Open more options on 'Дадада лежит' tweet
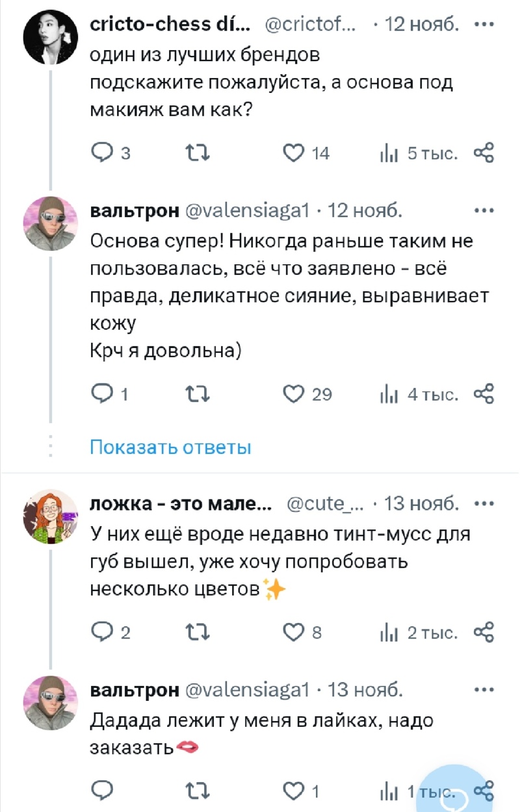520x812 pixels. [x=484, y=689]
